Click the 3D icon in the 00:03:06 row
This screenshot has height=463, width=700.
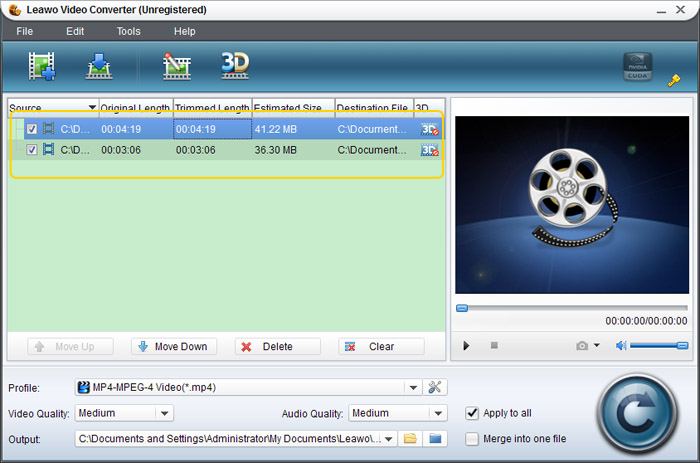click(429, 150)
